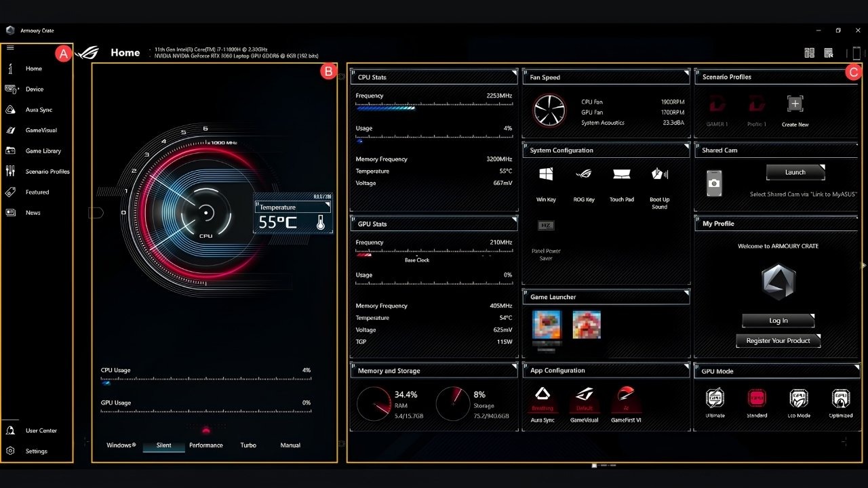
Task: Toggle the Win Key setting icon
Action: coord(546,174)
